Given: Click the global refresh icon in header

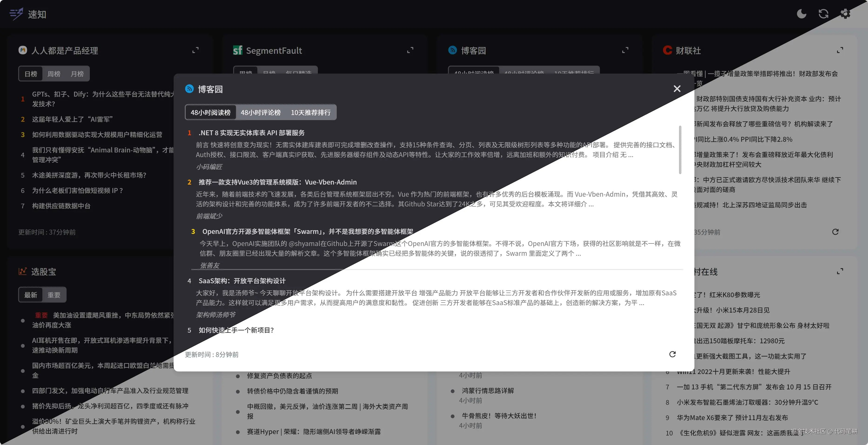Looking at the screenshot, I should (823, 14).
